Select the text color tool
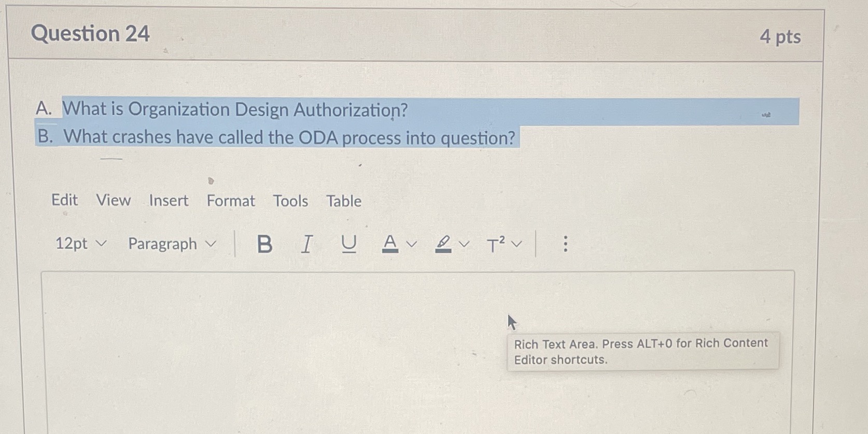The width and height of the screenshot is (868, 434). 390,244
